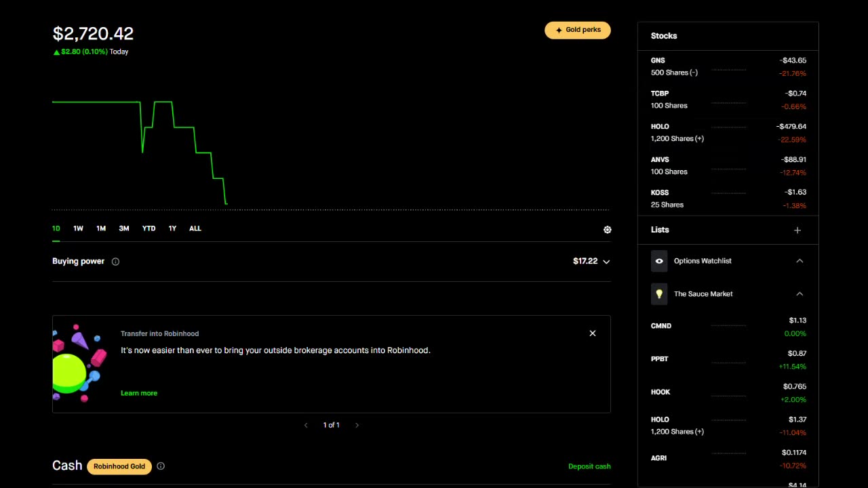Click GNS mini sparkline chart
Screen dimensions: 868x488
coord(728,69)
